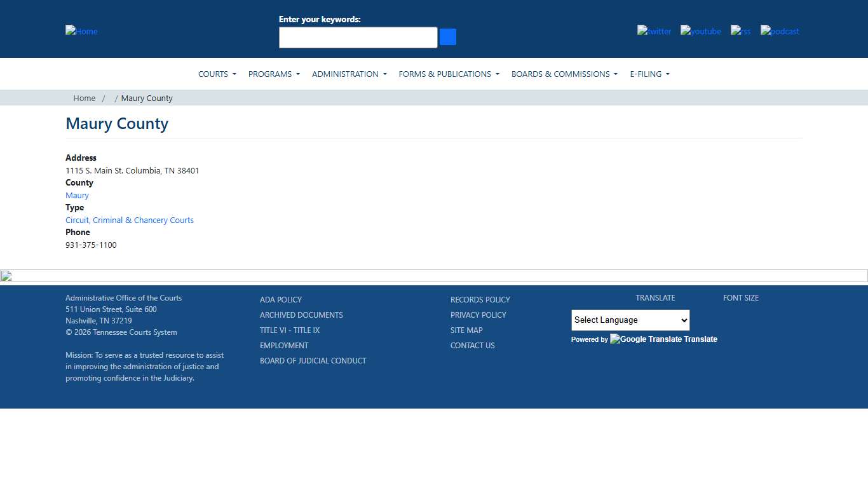Expand the Courts dropdown menu
Viewport: 868px width, 488px height.
coord(217,74)
